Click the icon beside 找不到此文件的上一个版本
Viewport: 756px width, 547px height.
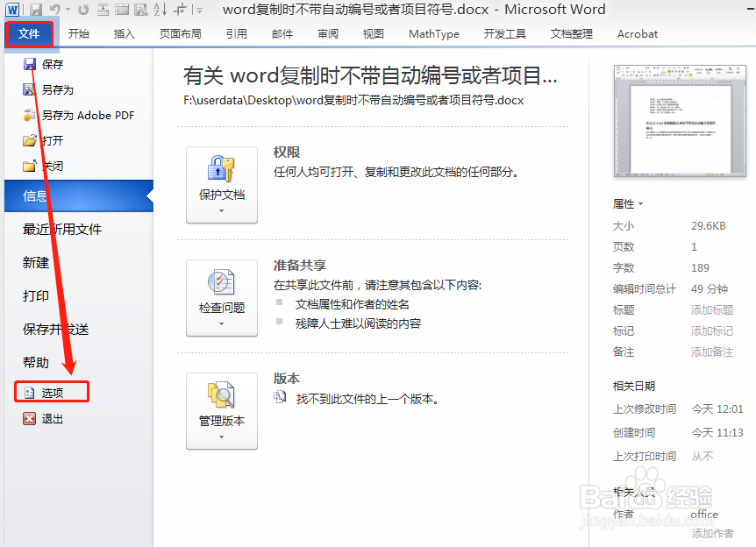(280, 398)
